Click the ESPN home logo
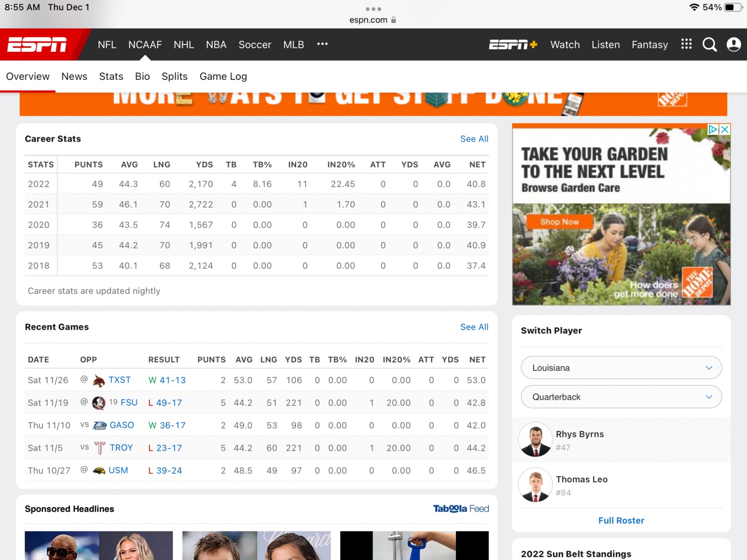 (x=37, y=45)
